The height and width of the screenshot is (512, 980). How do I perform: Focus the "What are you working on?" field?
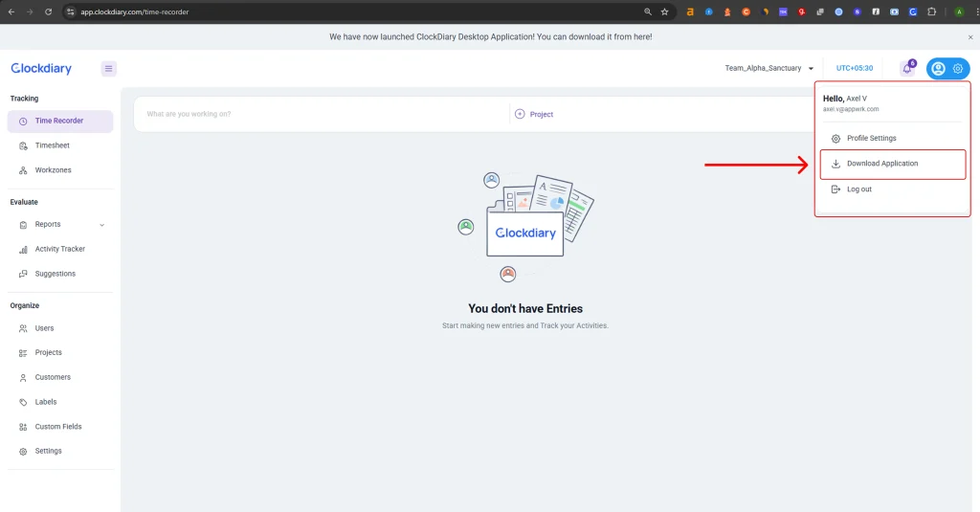tap(323, 114)
